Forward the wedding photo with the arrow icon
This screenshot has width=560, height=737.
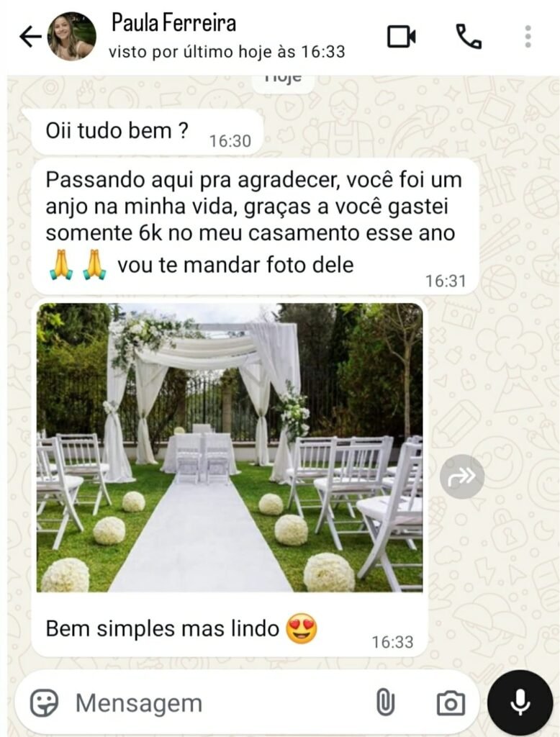[461, 476]
